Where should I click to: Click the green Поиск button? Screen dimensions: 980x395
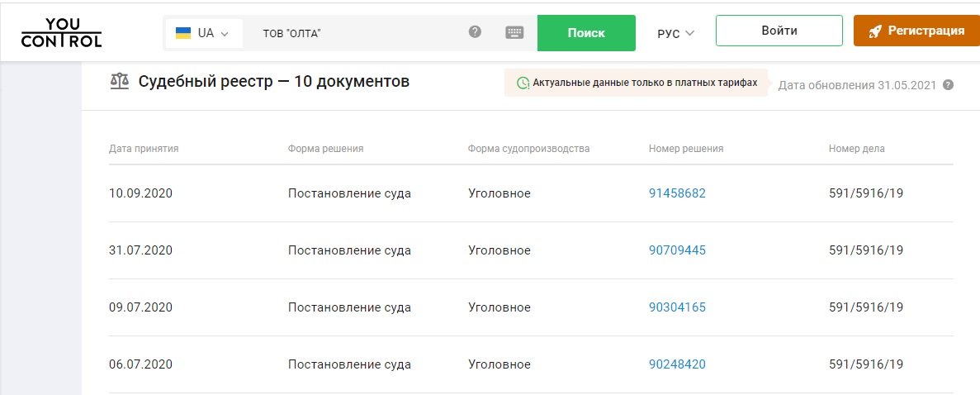click(x=586, y=33)
